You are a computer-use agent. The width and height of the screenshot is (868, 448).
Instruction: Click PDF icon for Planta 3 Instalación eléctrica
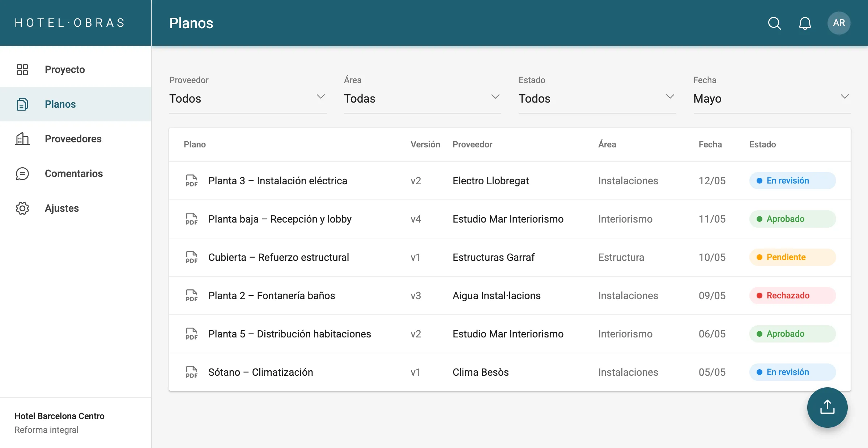click(192, 181)
